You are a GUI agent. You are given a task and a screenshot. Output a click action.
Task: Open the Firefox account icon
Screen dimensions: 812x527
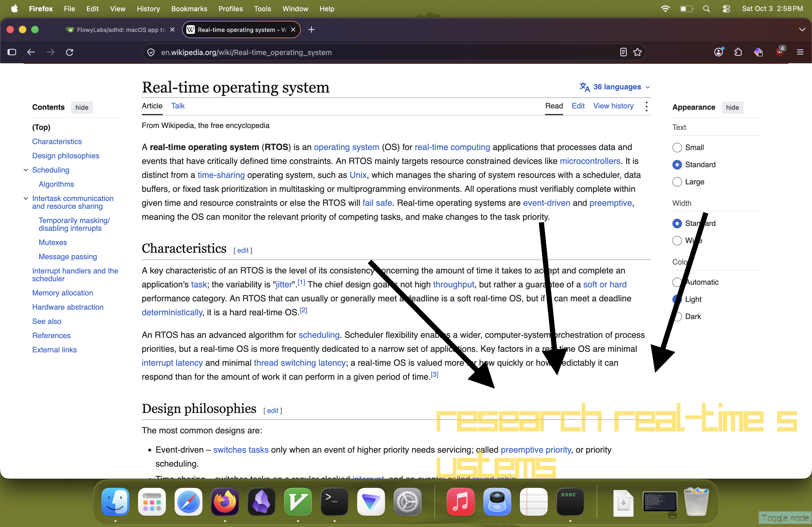719,52
